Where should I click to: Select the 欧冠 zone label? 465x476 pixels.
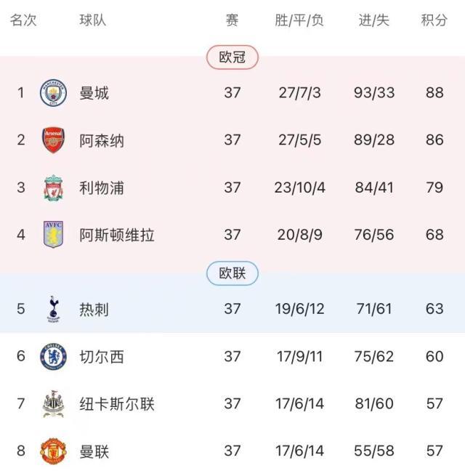point(232,57)
